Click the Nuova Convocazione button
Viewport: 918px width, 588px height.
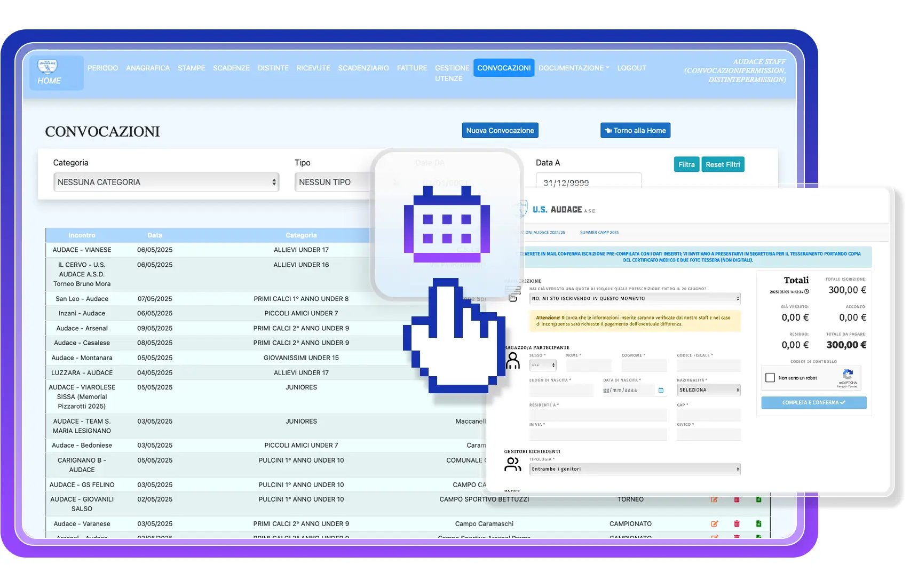click(x=500, y=130)
